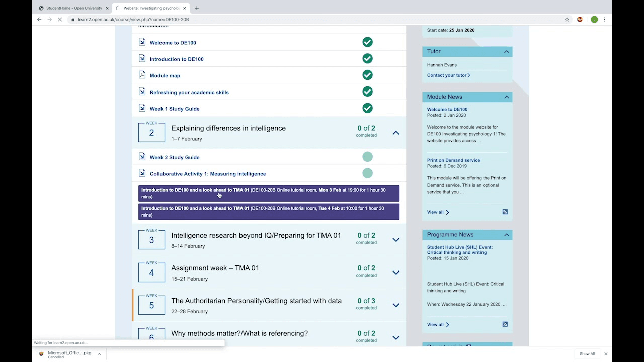This screenshot has height=362, width=644.
Task: Expand the Week 4 Assignment week section
Action: (396, 273)
